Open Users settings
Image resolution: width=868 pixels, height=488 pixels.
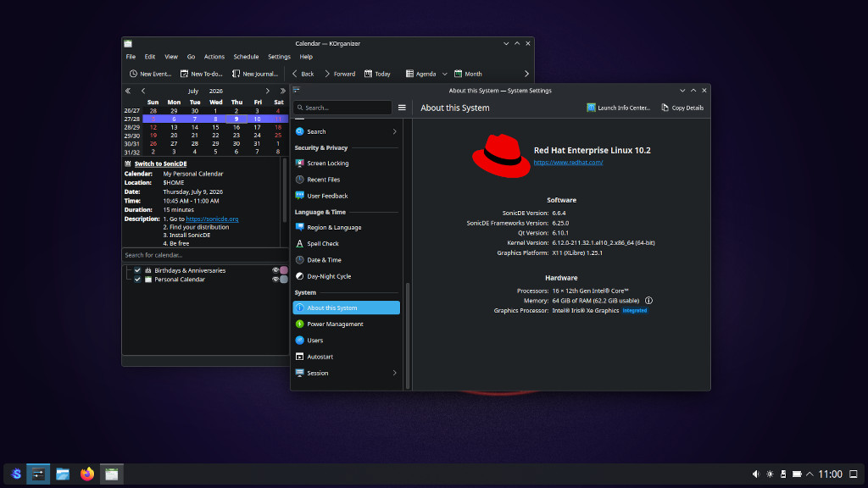[x=346, y=341]
